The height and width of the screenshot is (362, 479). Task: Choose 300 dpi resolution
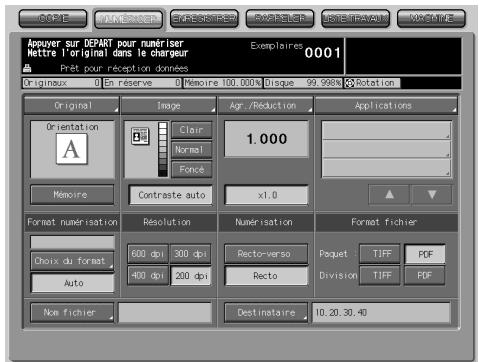pos(191,254)
